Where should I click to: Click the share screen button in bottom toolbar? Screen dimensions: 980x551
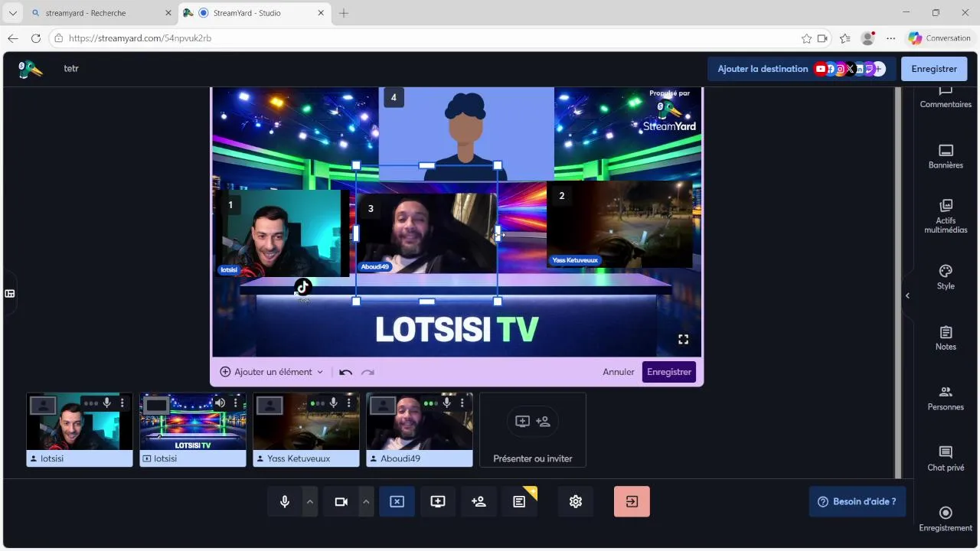tap(438, 501)
